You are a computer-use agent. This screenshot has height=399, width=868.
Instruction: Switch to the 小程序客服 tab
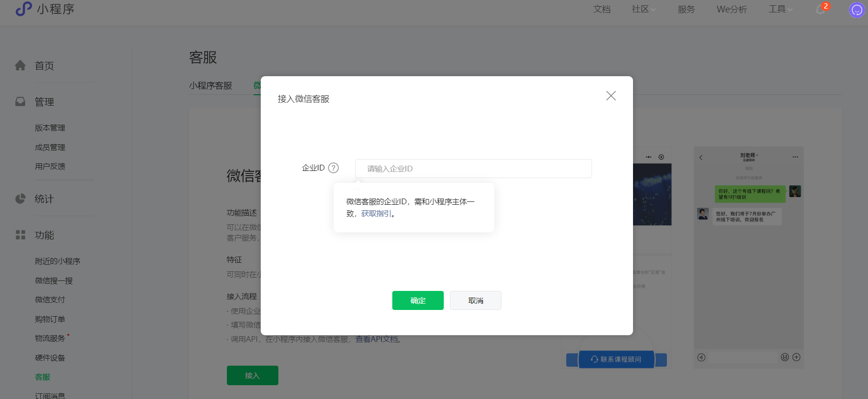[210, 86]
